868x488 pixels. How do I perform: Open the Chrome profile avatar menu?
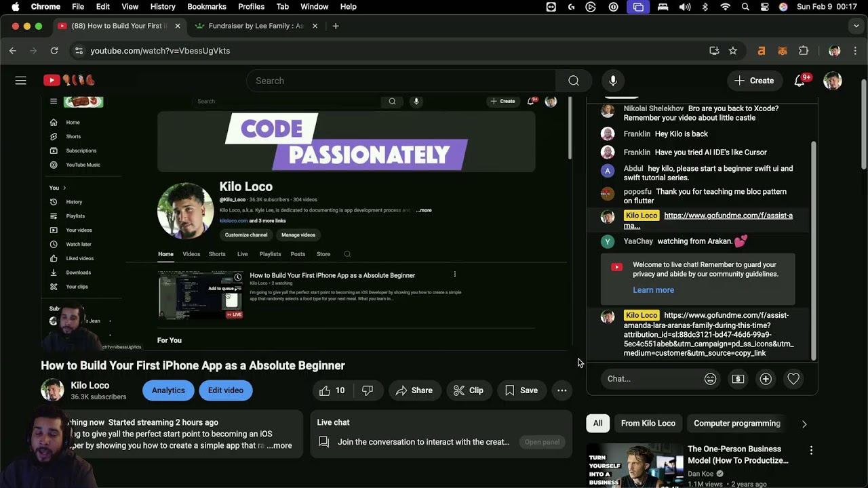[x=835, y=51]
